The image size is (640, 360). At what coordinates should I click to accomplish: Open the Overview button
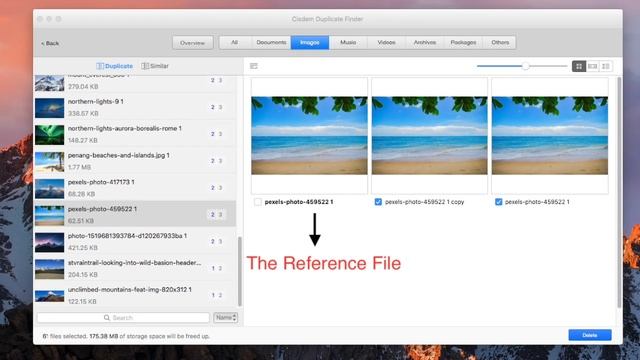tap(193, 43)
